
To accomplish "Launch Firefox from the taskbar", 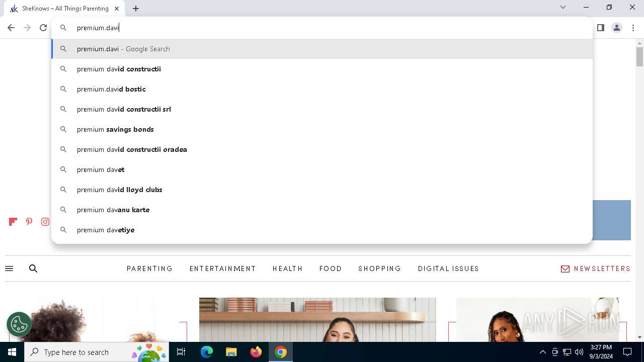I will [256, 352].
